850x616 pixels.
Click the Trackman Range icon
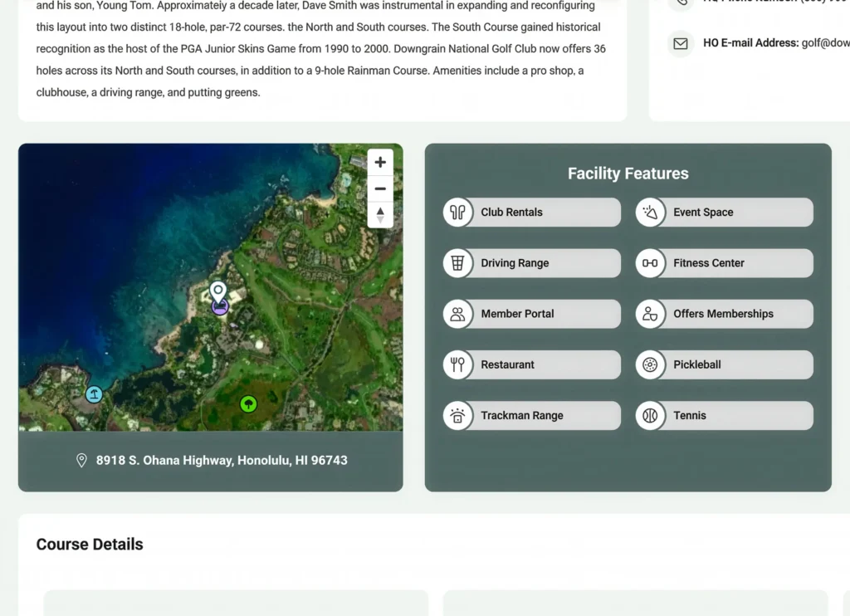point(457,416)
